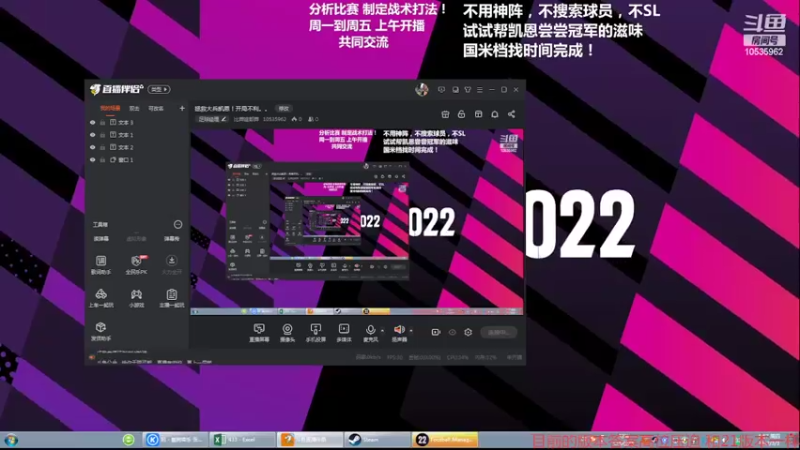Add a mobile screen-cast source
This screenshot has width=800, height=450.
coord(315,333)
